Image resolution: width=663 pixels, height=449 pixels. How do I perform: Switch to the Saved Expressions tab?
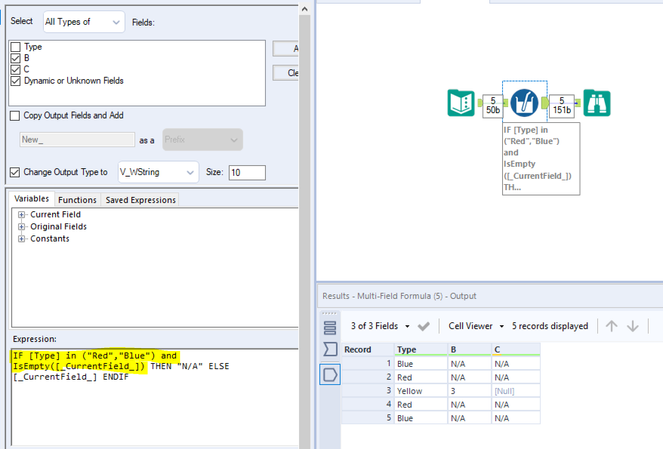coord(140,200)
